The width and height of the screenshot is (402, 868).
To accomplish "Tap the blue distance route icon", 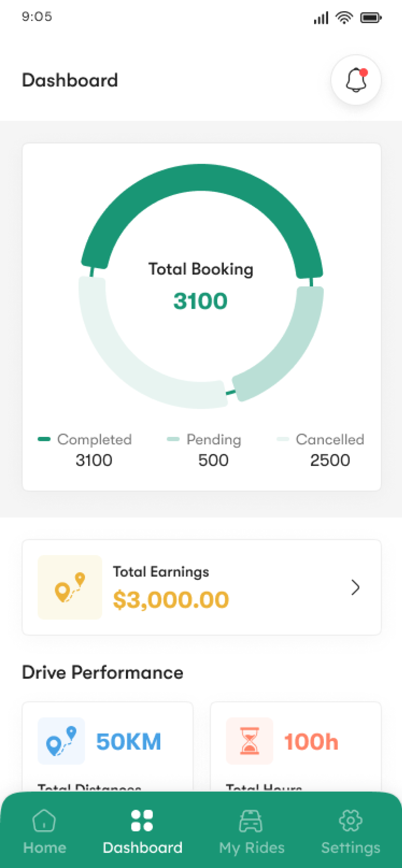I will pos(61,741).
